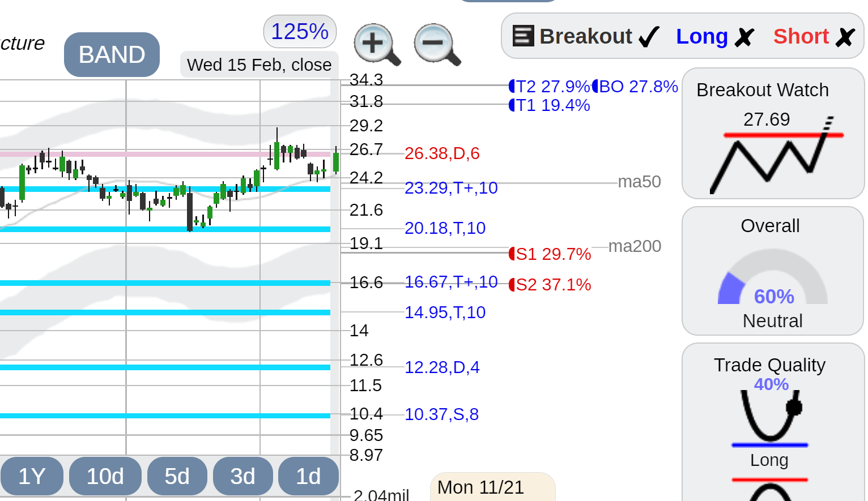Toggle the Long strategy filter

point(715,36)
